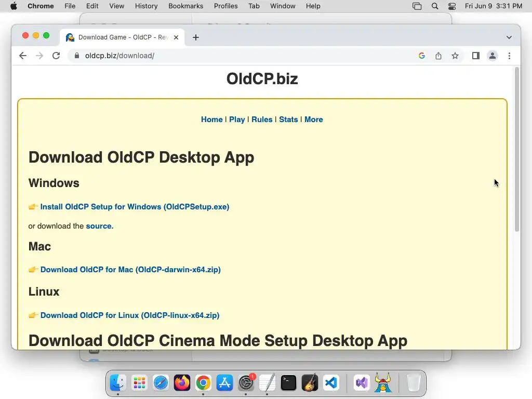Click the Linux section heading
The image size is (532, 399).
[x=44, y=291]
